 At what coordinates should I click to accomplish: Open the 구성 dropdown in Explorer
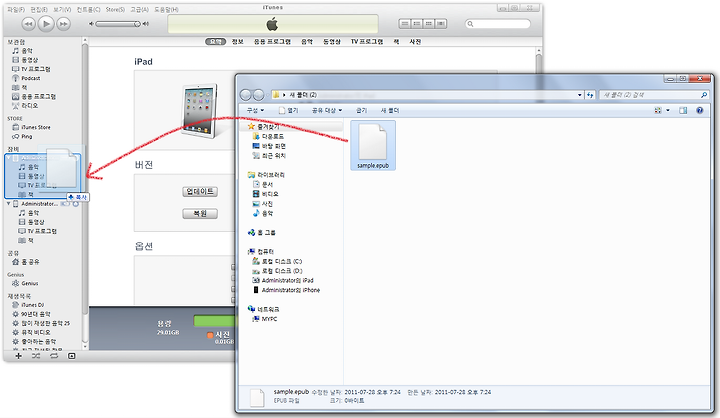coord(255,110)
